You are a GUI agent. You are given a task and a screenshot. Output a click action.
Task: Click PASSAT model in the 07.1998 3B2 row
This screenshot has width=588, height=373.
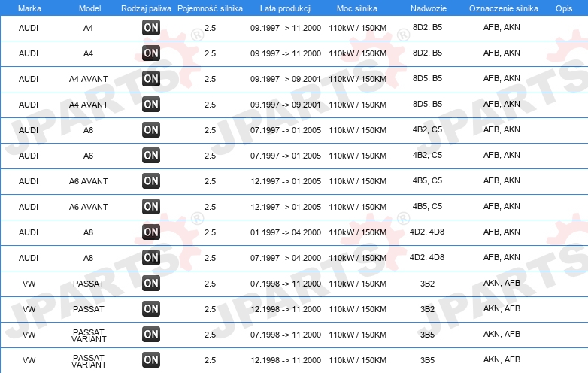(89, 284)
